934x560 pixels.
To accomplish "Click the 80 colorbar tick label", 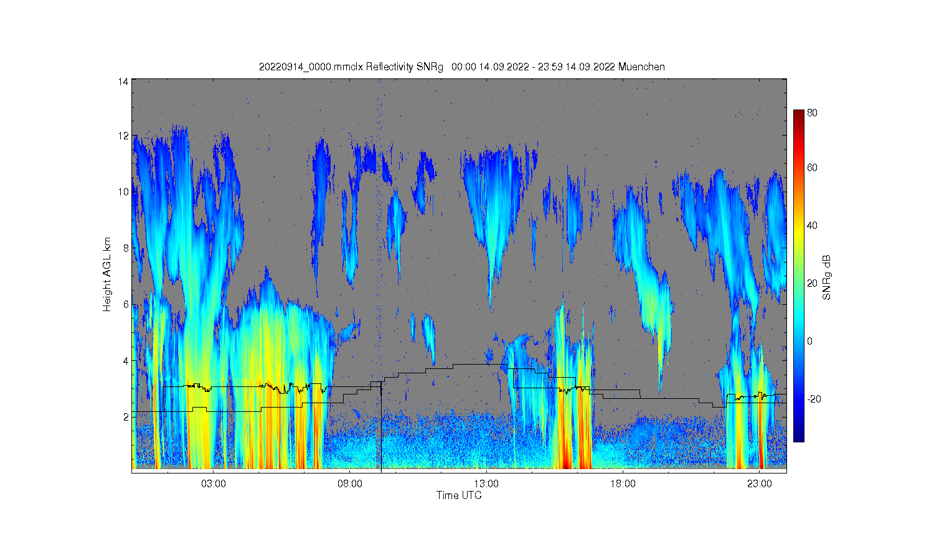I will (812, 113).
